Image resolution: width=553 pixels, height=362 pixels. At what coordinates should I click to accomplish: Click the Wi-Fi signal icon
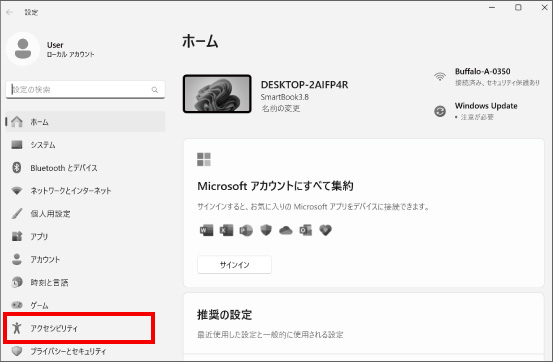pos(440,77)
